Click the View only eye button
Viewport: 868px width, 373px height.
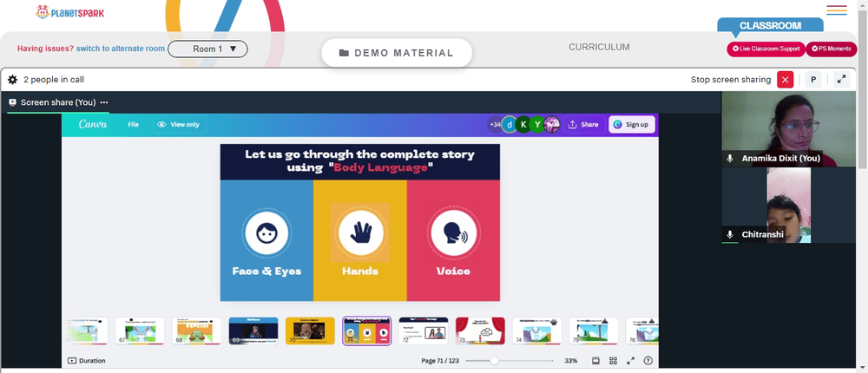tap(180, 125)
